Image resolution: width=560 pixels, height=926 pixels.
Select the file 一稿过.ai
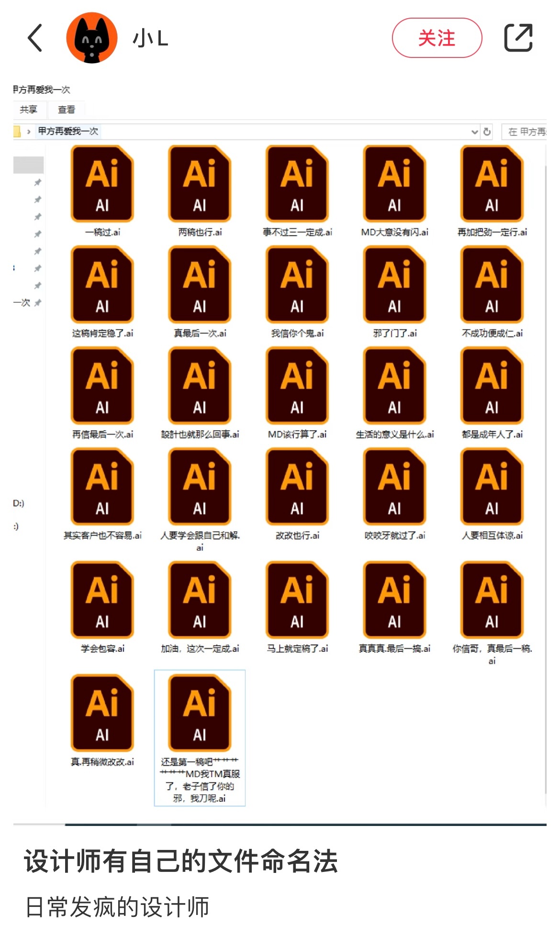pos(102,191)
